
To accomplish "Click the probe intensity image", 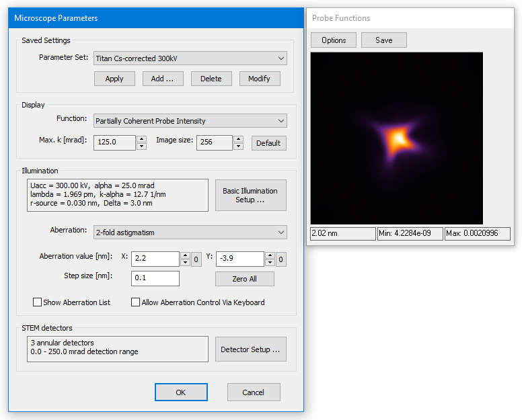I will coord(397,138).
